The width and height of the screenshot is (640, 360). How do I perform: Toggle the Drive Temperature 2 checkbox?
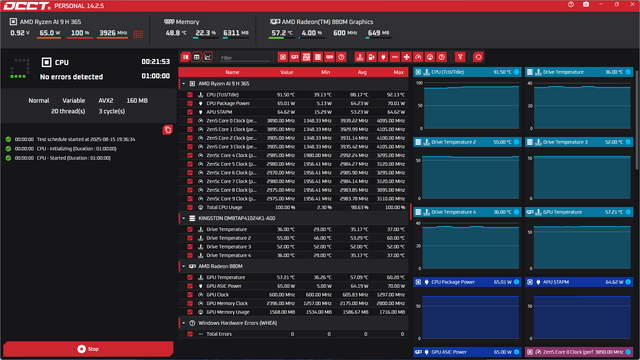tap(190, 238)
